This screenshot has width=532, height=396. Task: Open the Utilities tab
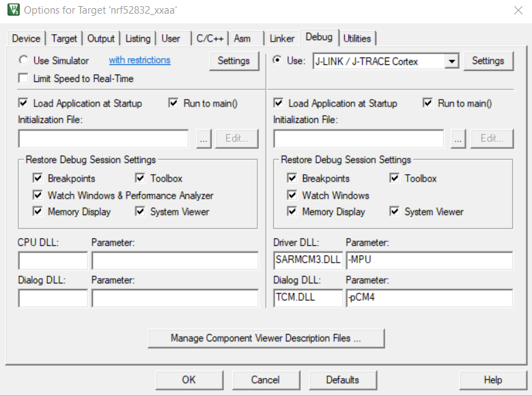tap(357, 38)
